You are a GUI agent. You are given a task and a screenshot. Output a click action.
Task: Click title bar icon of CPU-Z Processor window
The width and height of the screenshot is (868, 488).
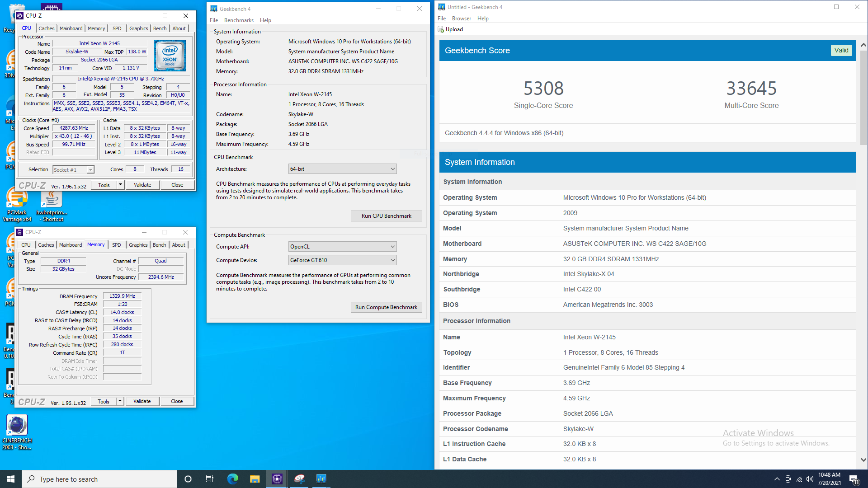20,16
